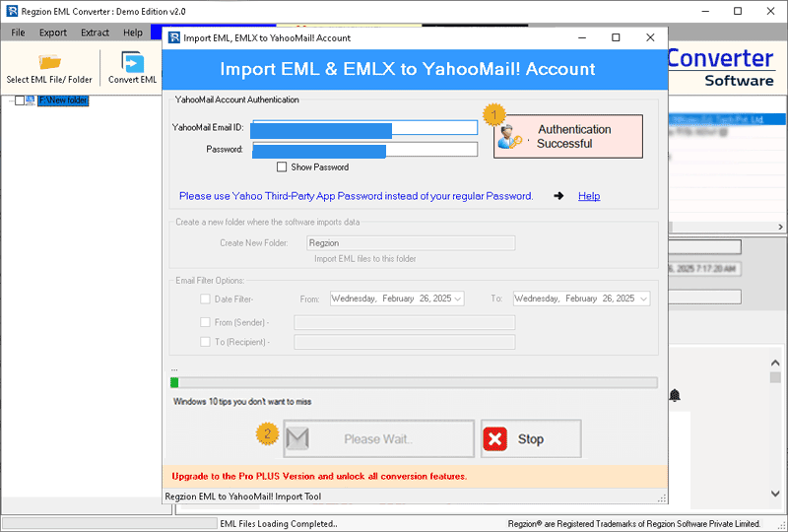Click the From (Sender) text field
The height and width of the screenshot is (532, 788).
tap(405, 322)
